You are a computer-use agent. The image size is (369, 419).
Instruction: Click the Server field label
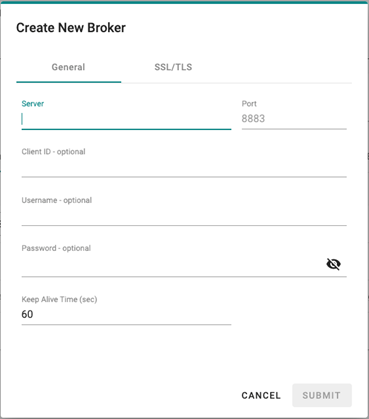click(x=33, y=104)
